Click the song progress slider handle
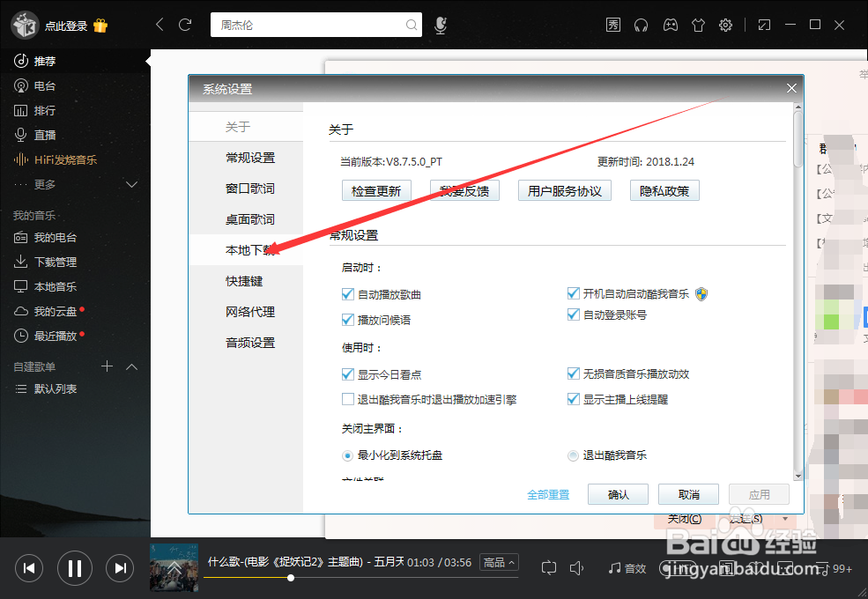Viewport: 868px width, 599px height. point(290,578)
